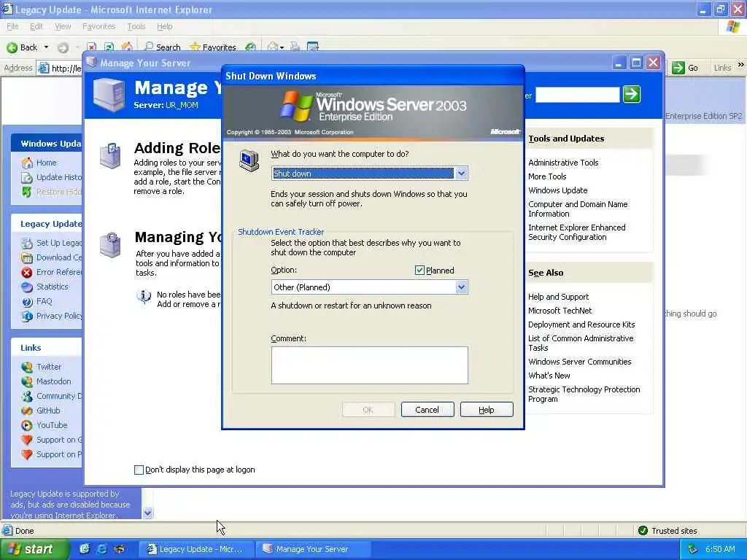The image size is (747, 560).
Task: Click the Update History icon in sidebar
Action: (27, 178)
